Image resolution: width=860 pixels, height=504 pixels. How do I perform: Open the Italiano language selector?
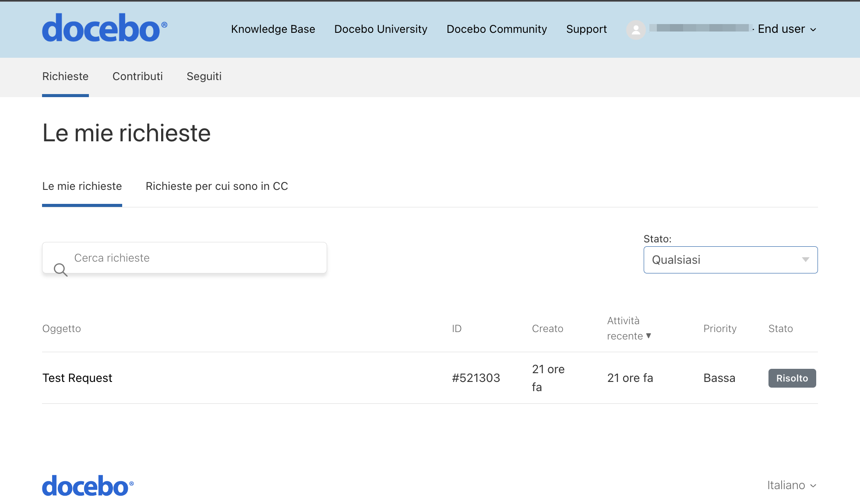pos(792,485)
